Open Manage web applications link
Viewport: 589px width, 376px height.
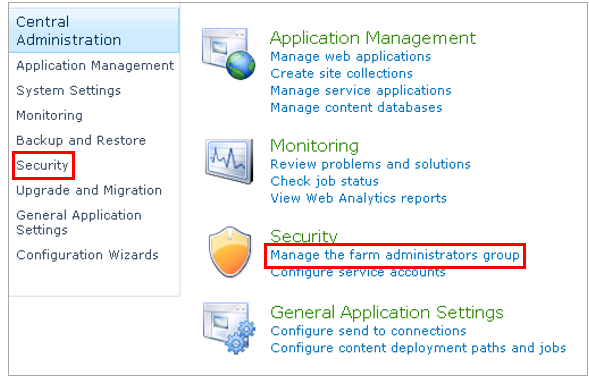coord(350,56)
